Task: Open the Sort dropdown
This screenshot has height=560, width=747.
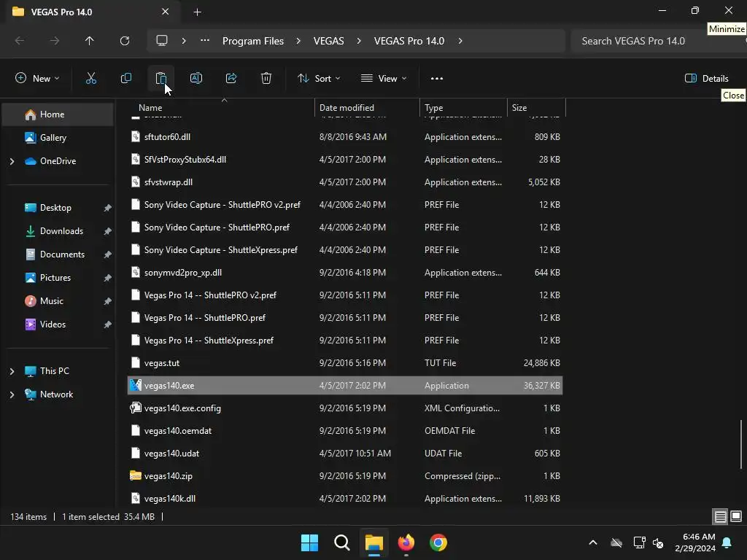Action: (x=319, y=79)
